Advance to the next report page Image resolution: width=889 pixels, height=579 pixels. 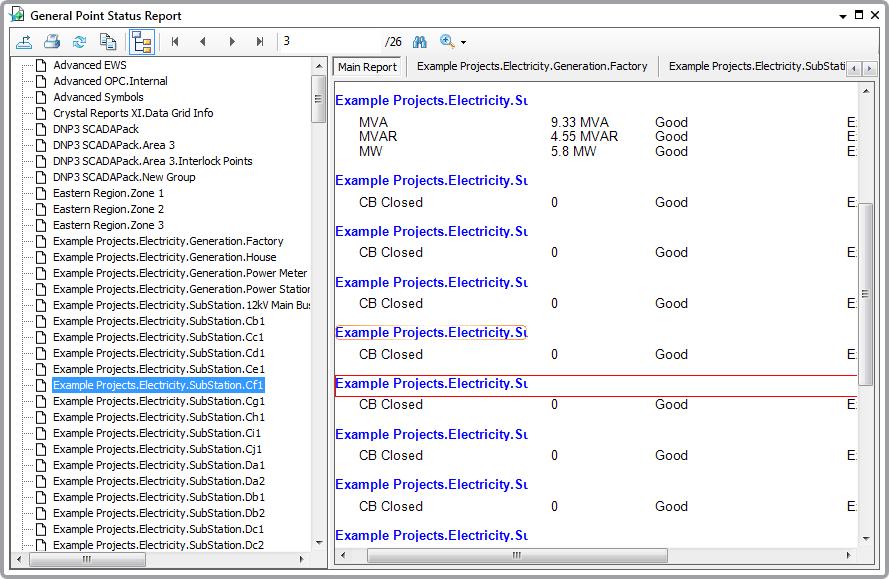pyautogui.click(x=232, y=42)
